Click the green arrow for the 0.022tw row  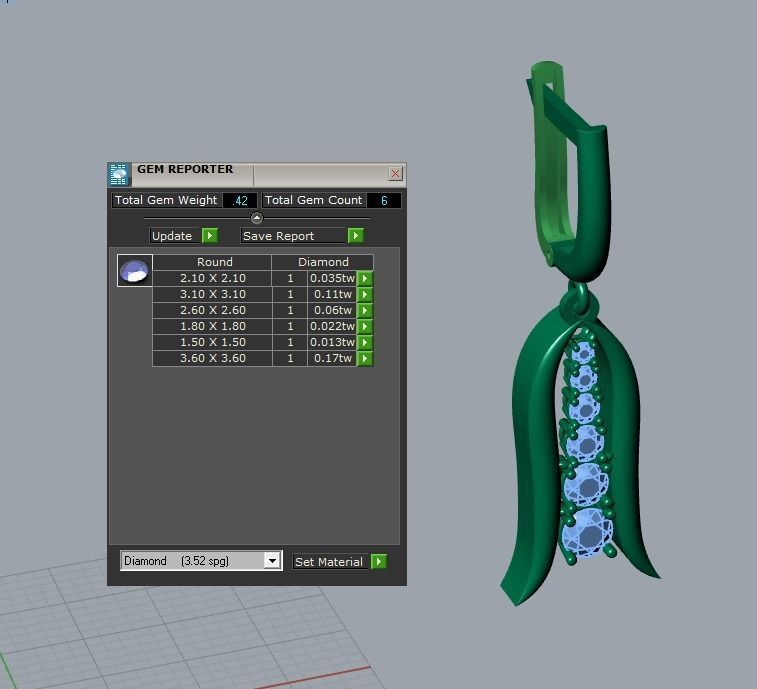[x=365, y=326]
